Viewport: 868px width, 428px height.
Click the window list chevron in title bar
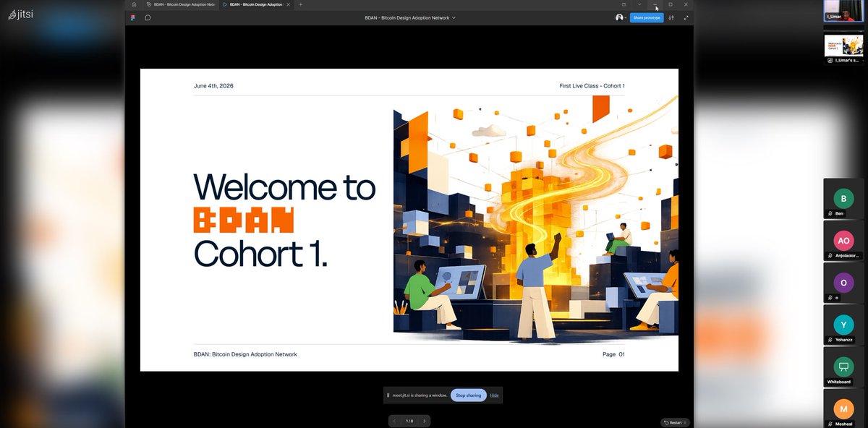pyautogui.click(x=639, y=4)
